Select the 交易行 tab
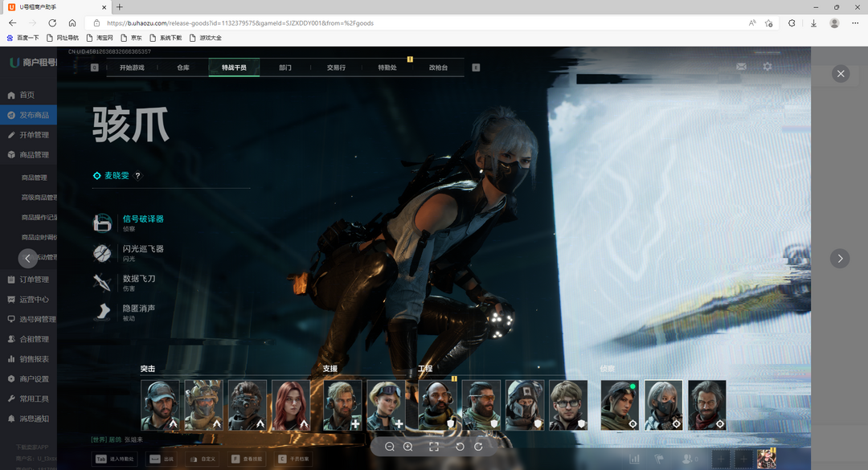The image size is (868, 470). 336,67
